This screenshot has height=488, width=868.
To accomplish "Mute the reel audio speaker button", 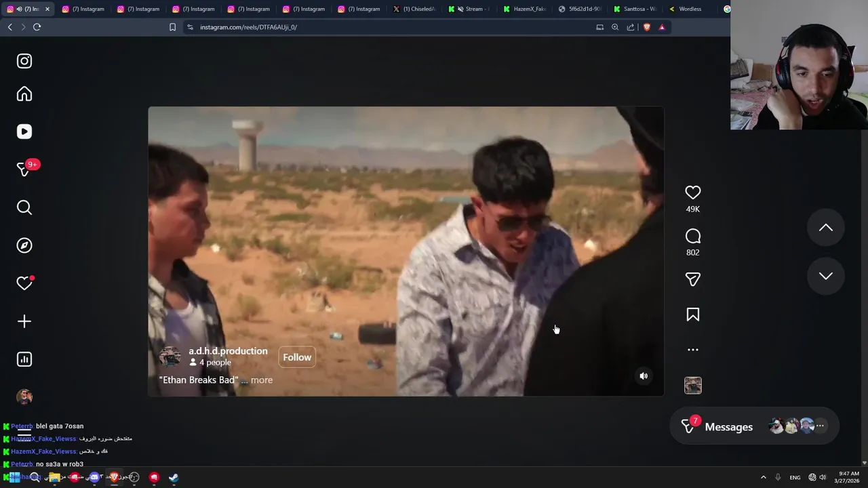I will (644, 376).
